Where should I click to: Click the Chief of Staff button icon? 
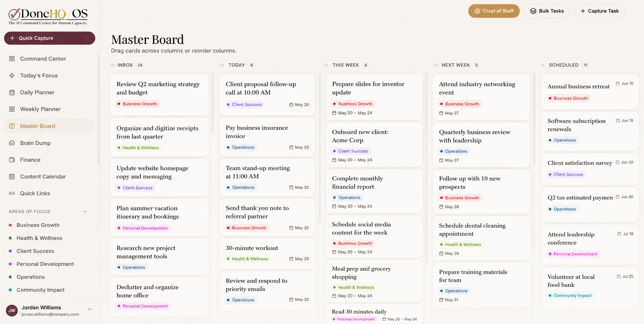(x=477, y=11)
